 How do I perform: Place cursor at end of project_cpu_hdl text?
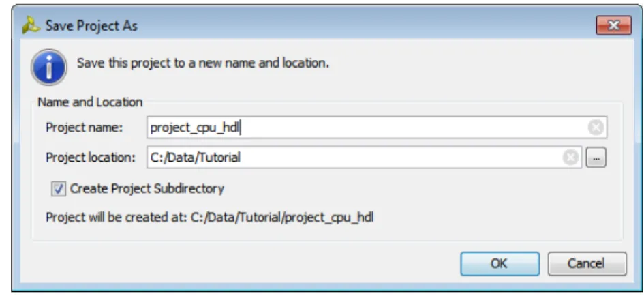click(240, 128)
